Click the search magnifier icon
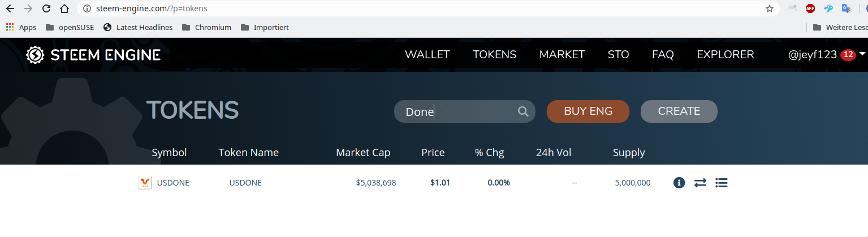Screen dimensions: 868x237 click(523, 111)
